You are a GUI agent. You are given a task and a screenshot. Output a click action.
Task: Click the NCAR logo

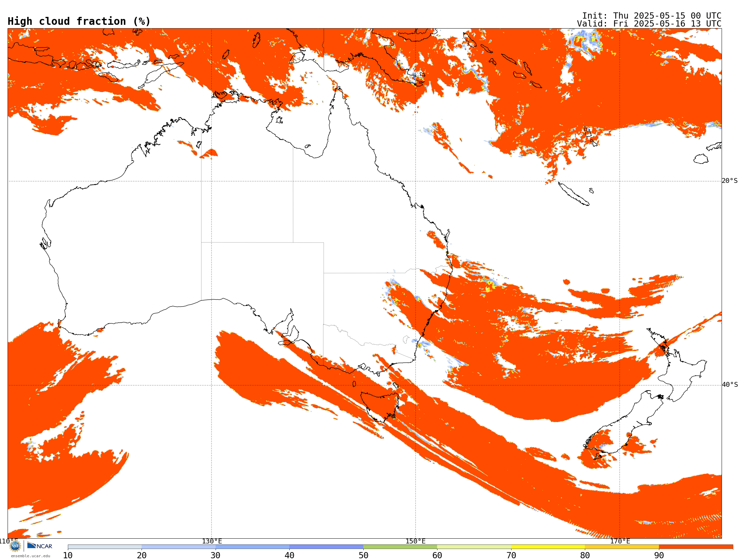(40, 546)
